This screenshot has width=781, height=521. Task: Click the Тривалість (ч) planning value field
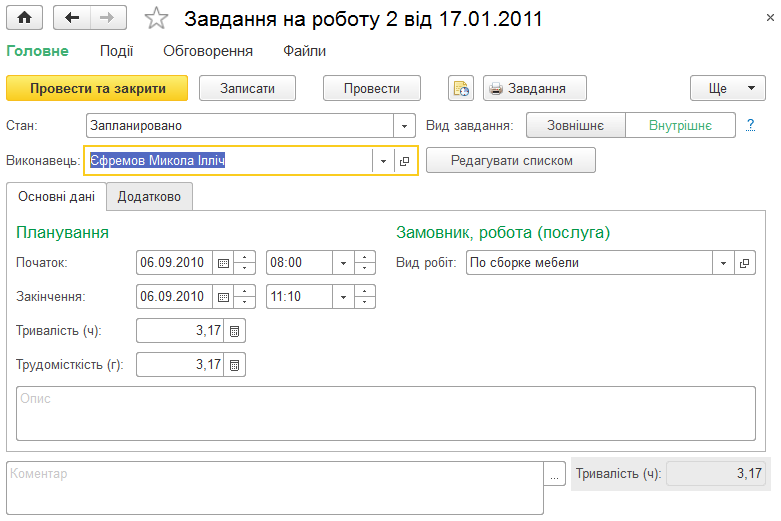pyautogui.click(x=180, y=331)
